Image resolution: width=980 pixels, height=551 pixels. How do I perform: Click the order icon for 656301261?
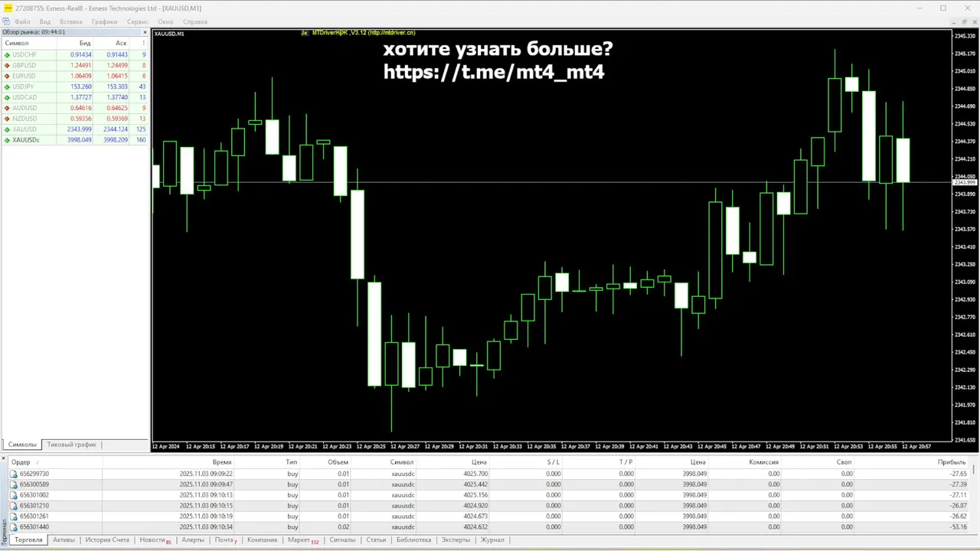pyautogui.click(x=14, y=517)
